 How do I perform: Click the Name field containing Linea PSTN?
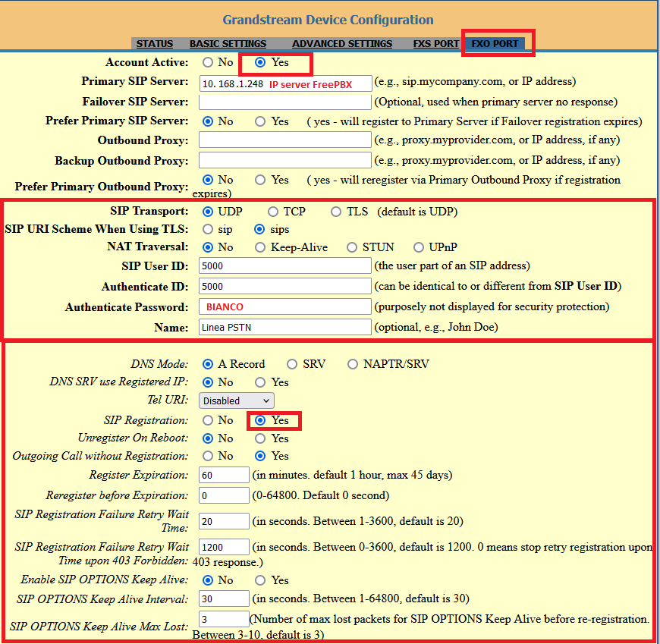click(x=285, y=327)
